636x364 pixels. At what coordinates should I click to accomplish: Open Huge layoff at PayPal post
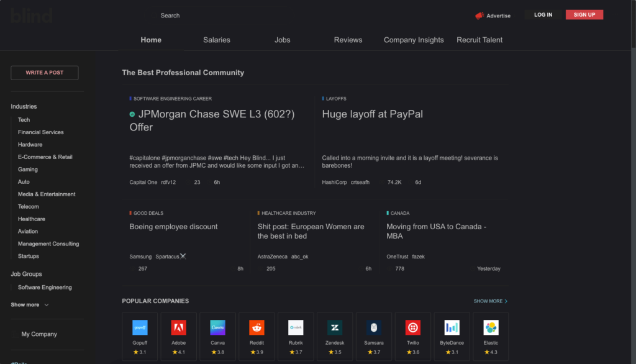pos(373,114)
